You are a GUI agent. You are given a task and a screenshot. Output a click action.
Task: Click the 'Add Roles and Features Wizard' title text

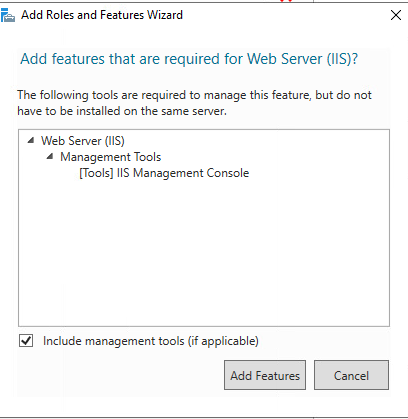[x=102, y=15]
